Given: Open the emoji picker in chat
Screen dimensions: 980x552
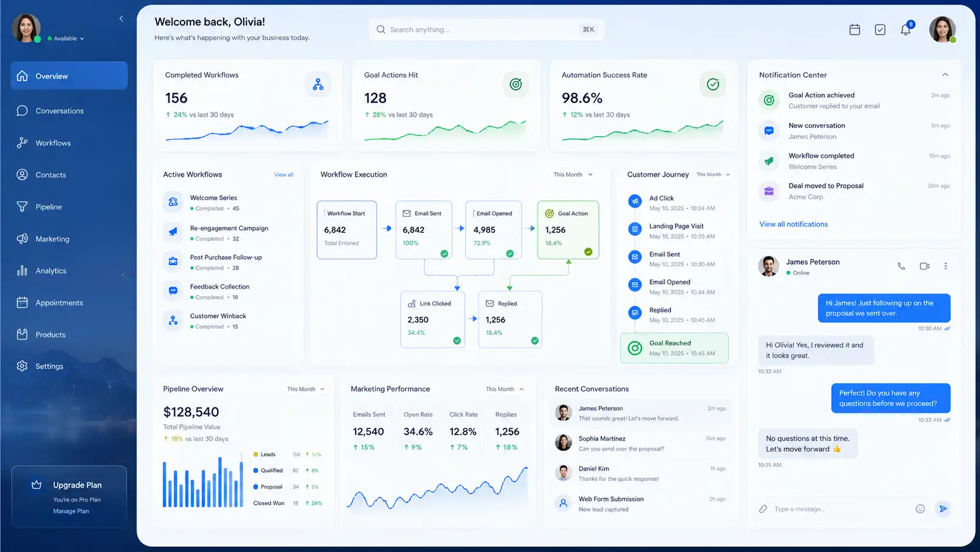Looking at the screenshot, I should click(920, 509).
